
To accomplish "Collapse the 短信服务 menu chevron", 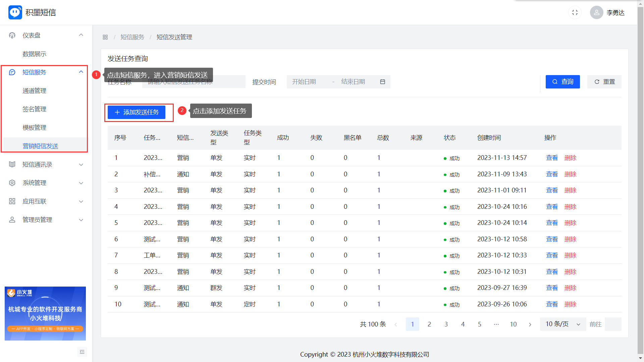I will (x=81, y=72).
